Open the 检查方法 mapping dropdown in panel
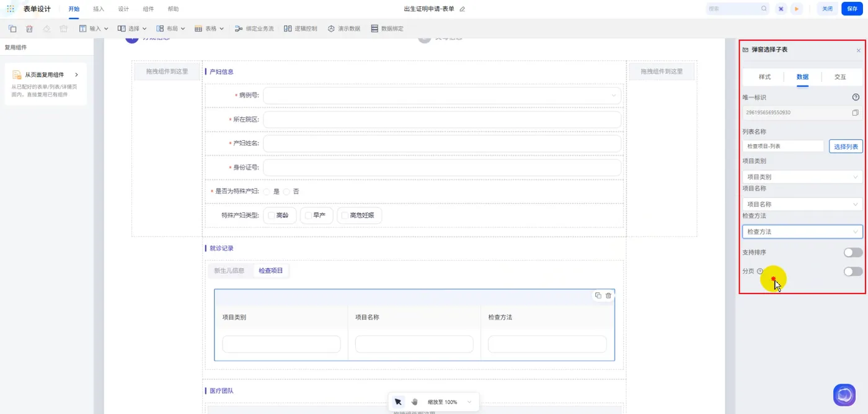Screen dimensions: 868x414 pos(802,232)
